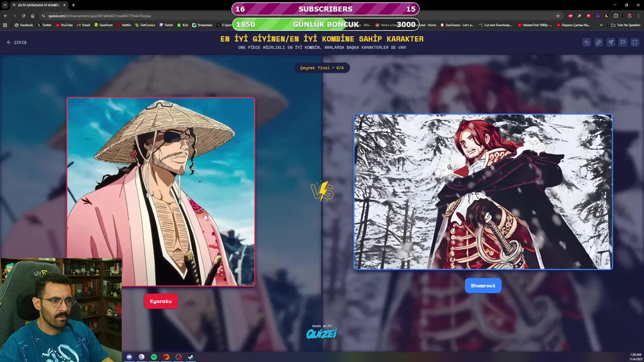Bookmark this page with the star icon
The height and width of the screenshot is (362, 644).
coord(557,16)
